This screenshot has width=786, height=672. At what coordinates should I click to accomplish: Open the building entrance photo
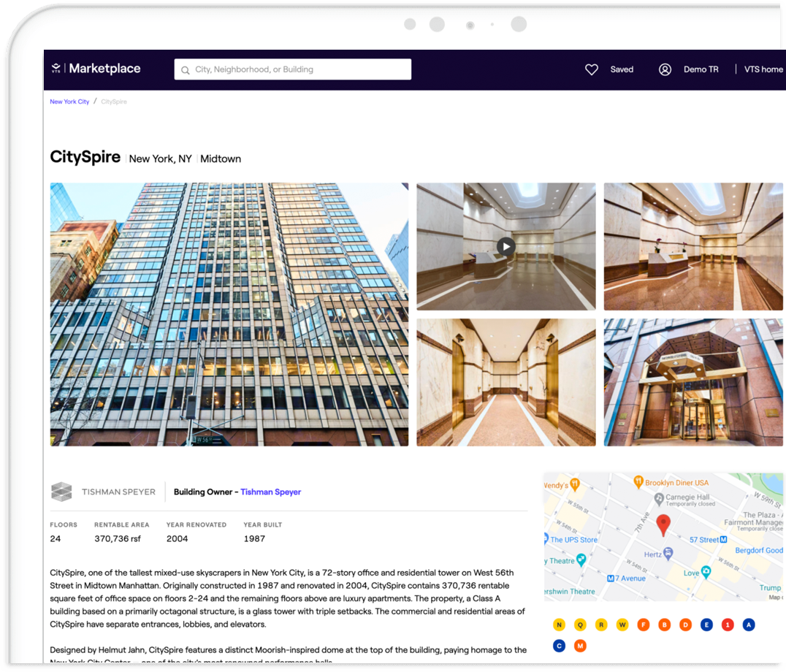point(693,382)
